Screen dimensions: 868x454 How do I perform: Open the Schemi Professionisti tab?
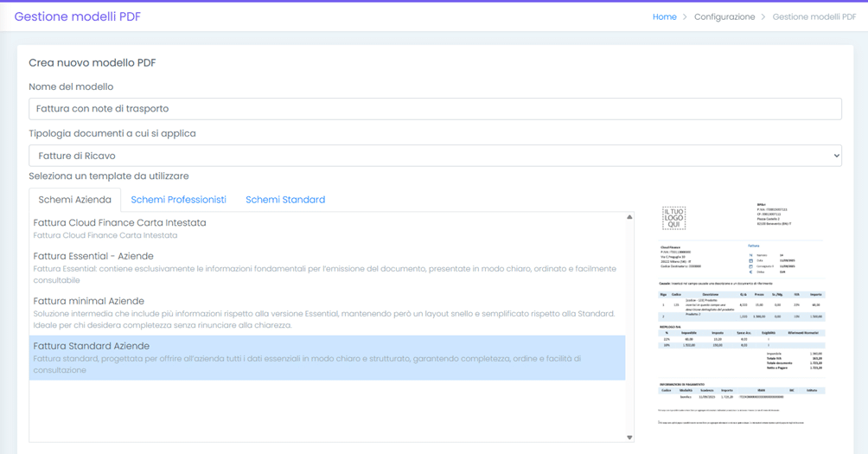point(178,200)
